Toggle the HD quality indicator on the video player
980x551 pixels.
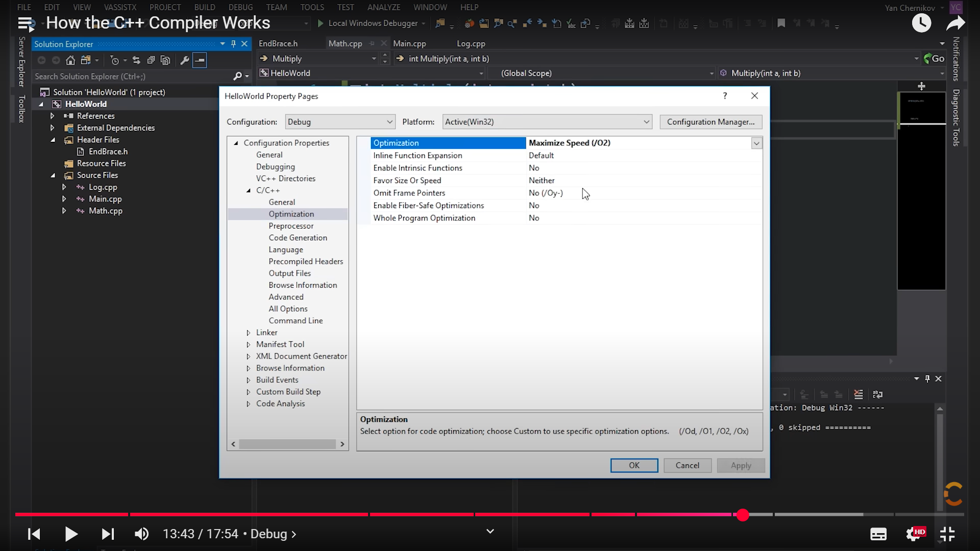(915, 534)
